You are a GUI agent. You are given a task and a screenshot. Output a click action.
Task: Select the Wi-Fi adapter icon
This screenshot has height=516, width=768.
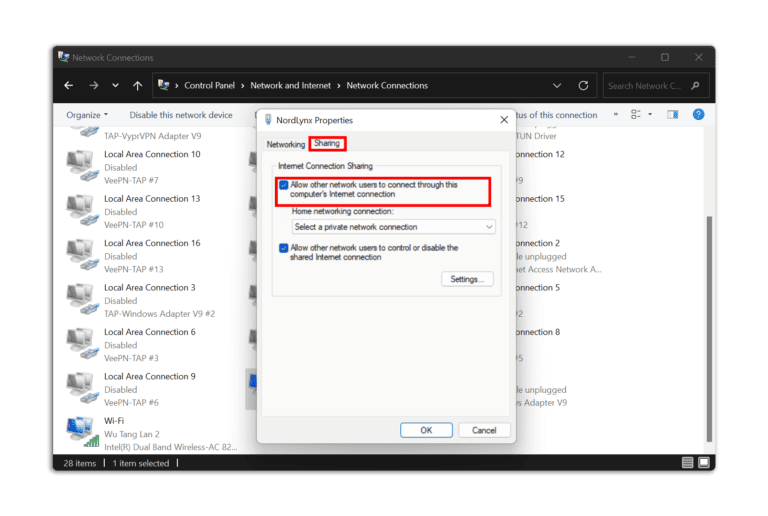pos(82,432)
